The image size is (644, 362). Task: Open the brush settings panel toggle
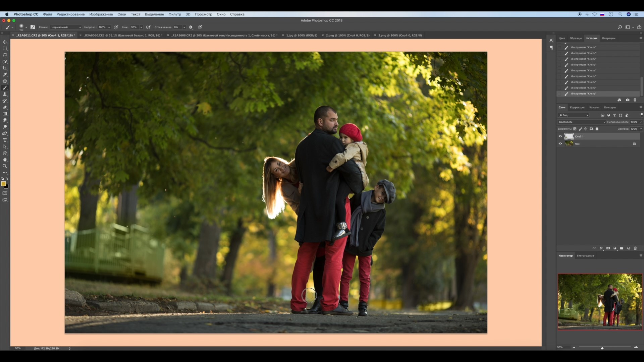point(33,27)
